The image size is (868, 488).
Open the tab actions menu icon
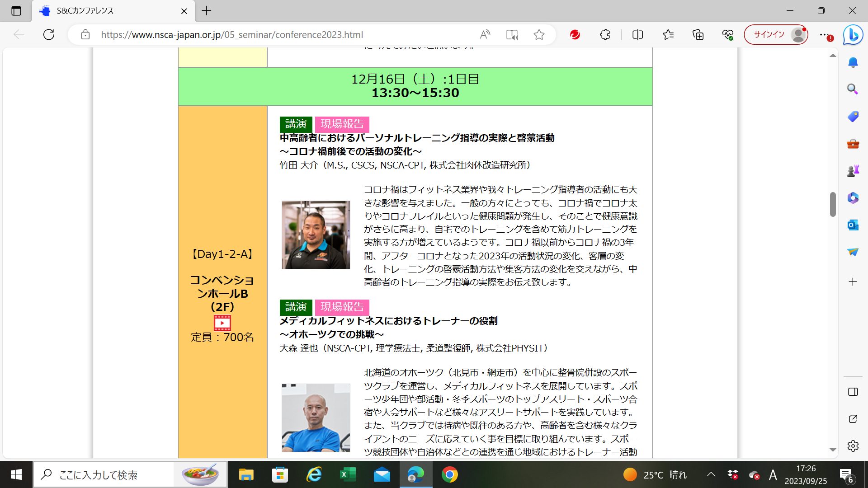(16, 11)
